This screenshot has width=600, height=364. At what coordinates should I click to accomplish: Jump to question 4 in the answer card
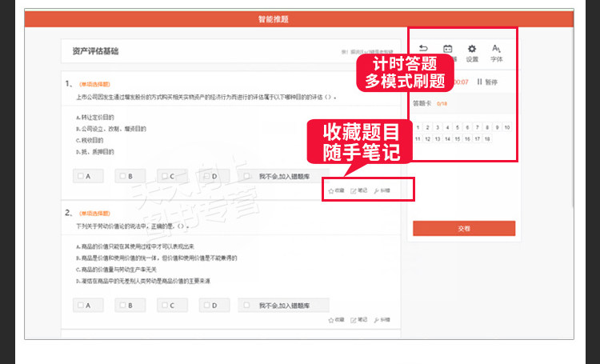coord(447,127)
